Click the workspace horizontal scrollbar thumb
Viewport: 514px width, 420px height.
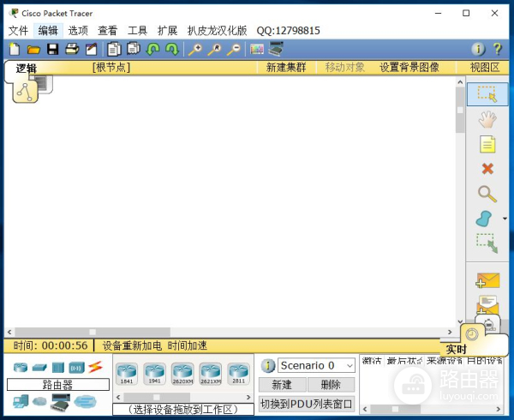(x=93, y=332)
